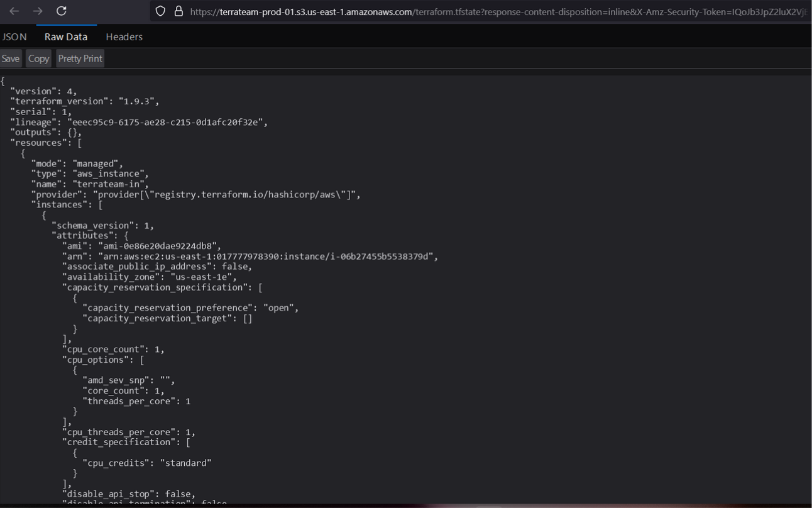Click the "threads_per_core": 1 line

click(136, 401)
